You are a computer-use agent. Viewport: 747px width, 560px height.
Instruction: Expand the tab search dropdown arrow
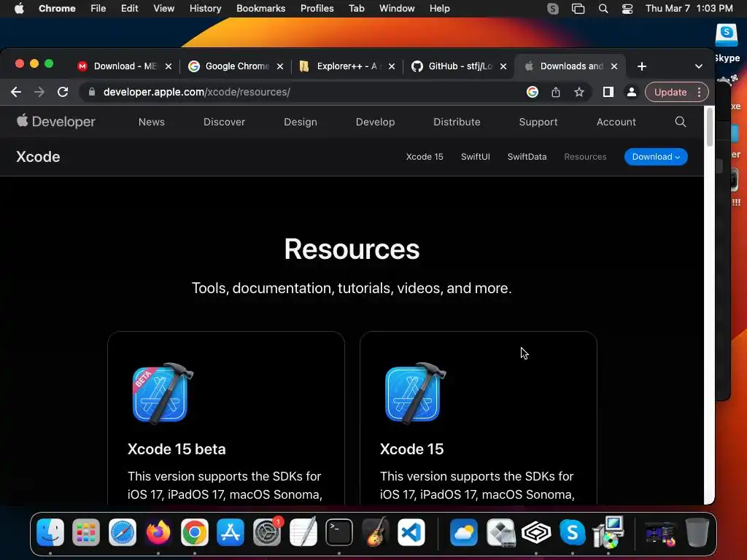click(698, 66)
